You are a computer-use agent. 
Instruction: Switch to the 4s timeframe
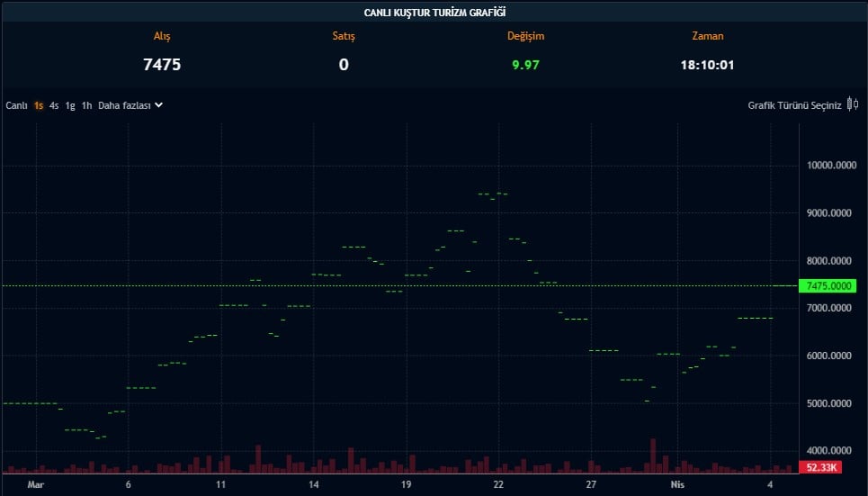(54, 105)
